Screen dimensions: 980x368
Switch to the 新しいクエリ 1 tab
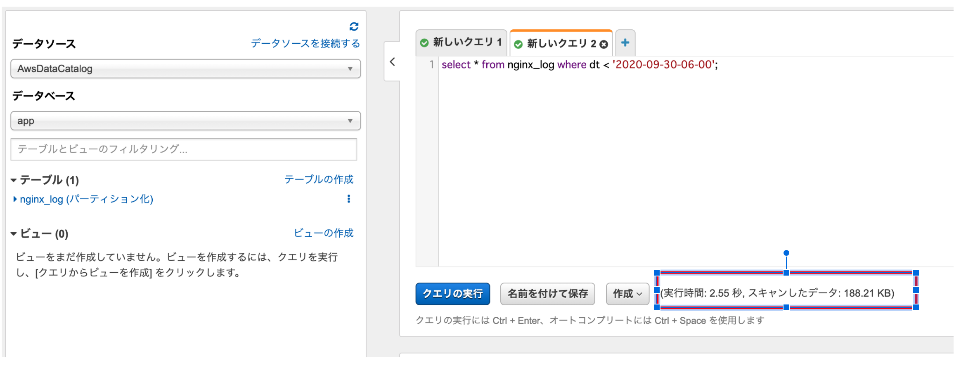click(461, 42)
